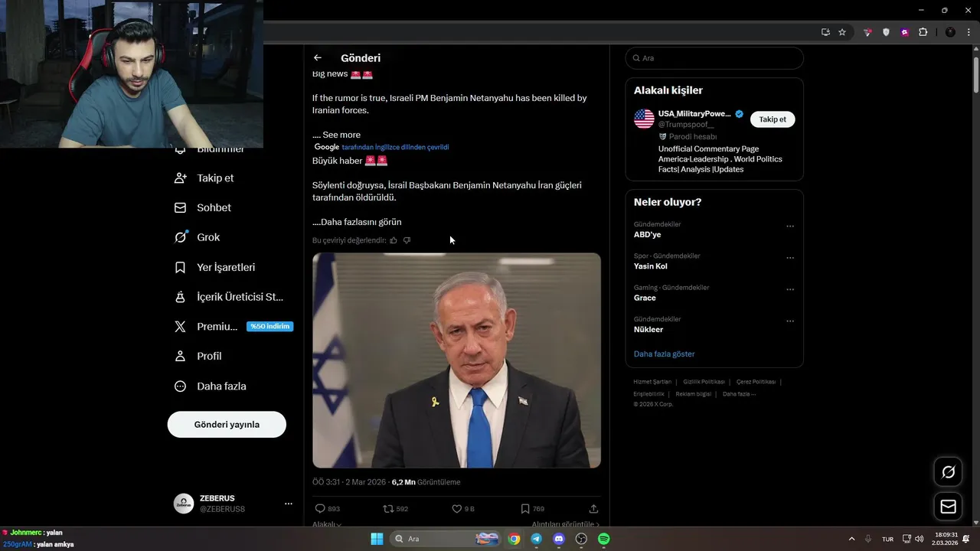Open Sohbet in the sidebar

click(203, 207)
